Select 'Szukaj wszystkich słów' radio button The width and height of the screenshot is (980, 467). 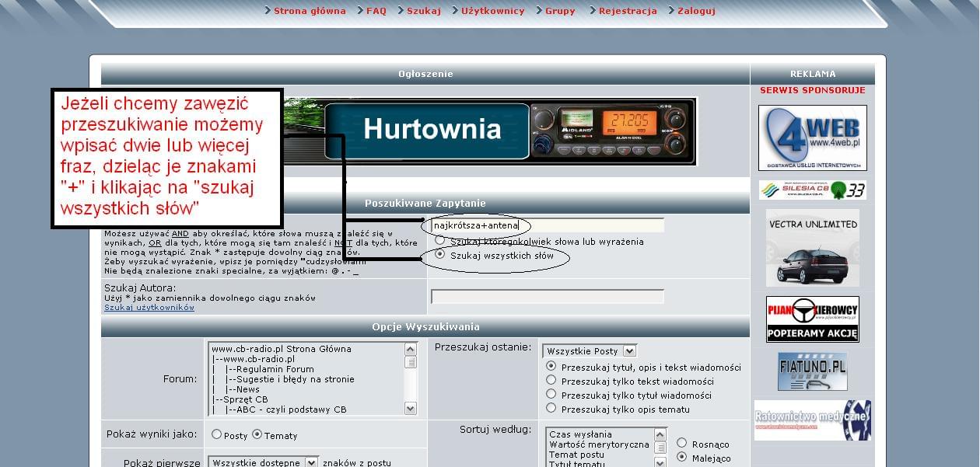click(x=440, y=254)
